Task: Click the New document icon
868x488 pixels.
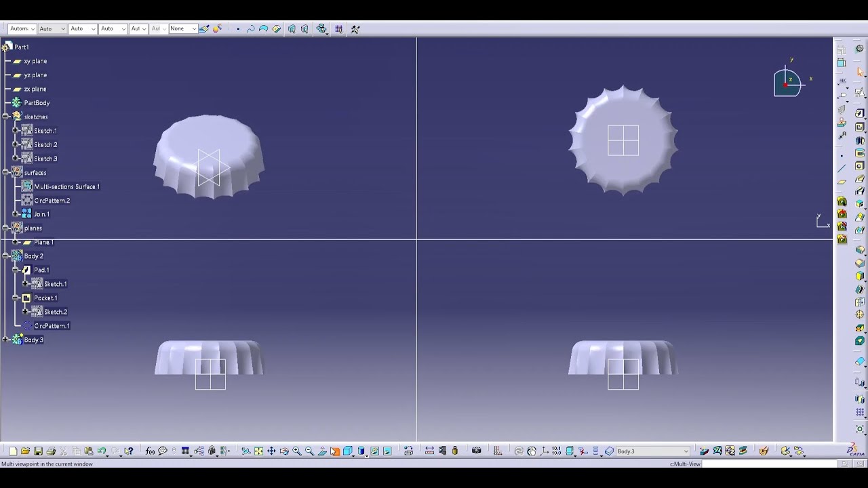Action: 13,451
